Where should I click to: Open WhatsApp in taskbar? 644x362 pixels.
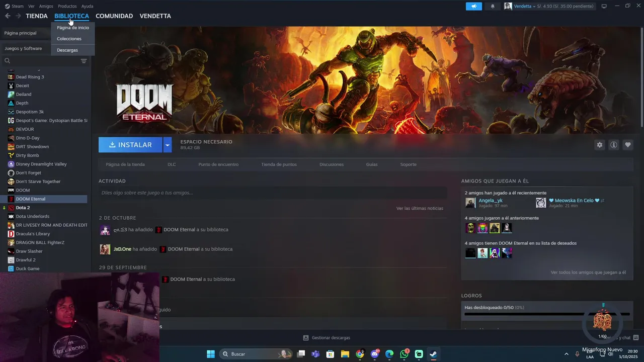(404, 354)
